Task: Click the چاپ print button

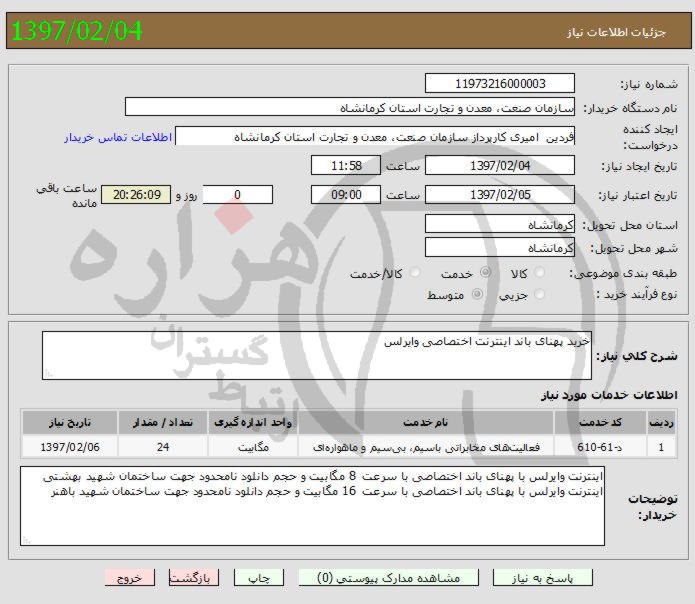Action: pyautogui.click(x=259, y=578)
